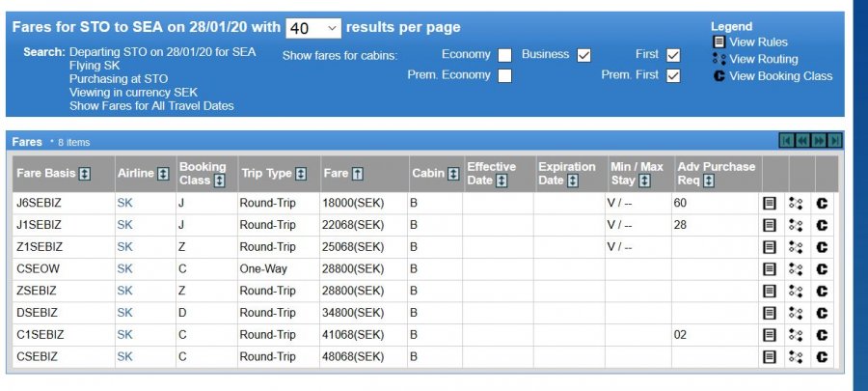This screenshot has width=868, height=391.
Task: View booking class for CSEBIZ fare
Action: 823,357
